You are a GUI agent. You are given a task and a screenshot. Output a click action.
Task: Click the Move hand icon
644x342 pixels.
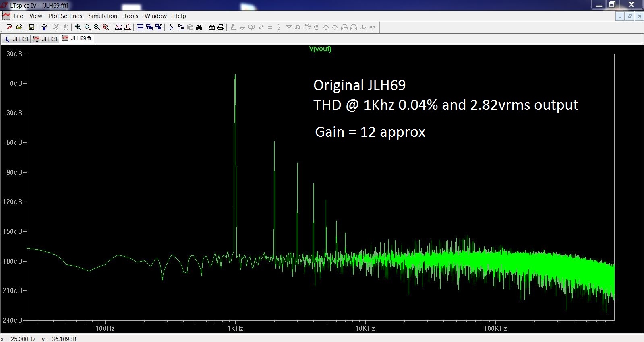pyautogui.click(x=307, y=27)
